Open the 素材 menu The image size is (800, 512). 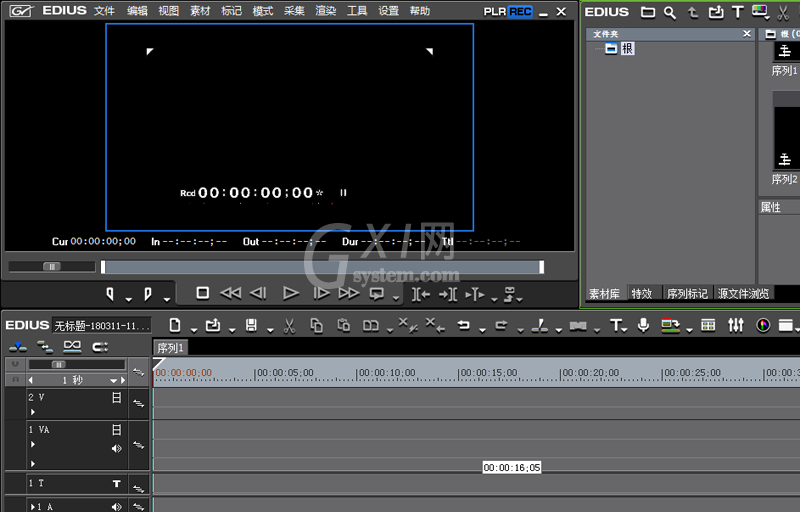point(200,11)
